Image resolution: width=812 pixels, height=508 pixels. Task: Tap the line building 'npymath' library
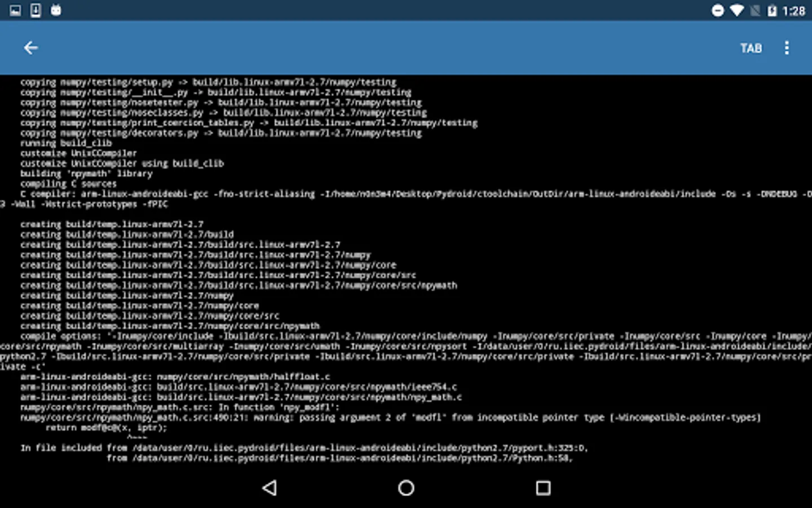[x=86, y=174]
